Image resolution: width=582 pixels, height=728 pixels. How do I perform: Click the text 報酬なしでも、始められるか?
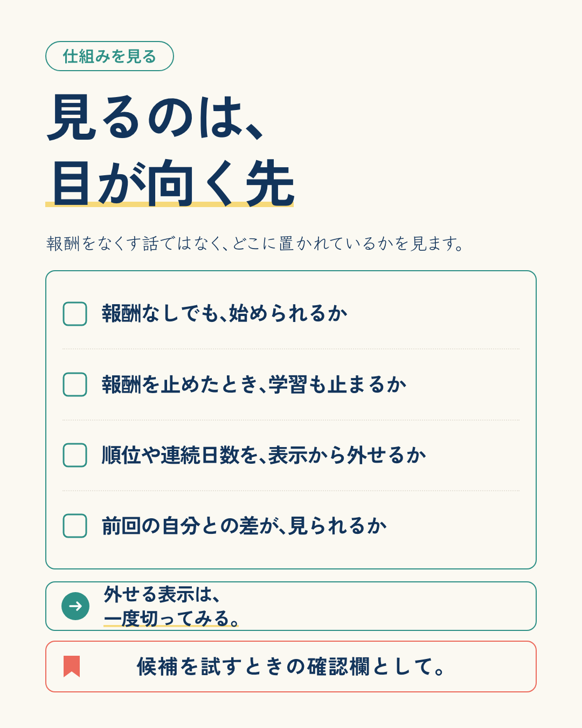click(x=225, y=313)
